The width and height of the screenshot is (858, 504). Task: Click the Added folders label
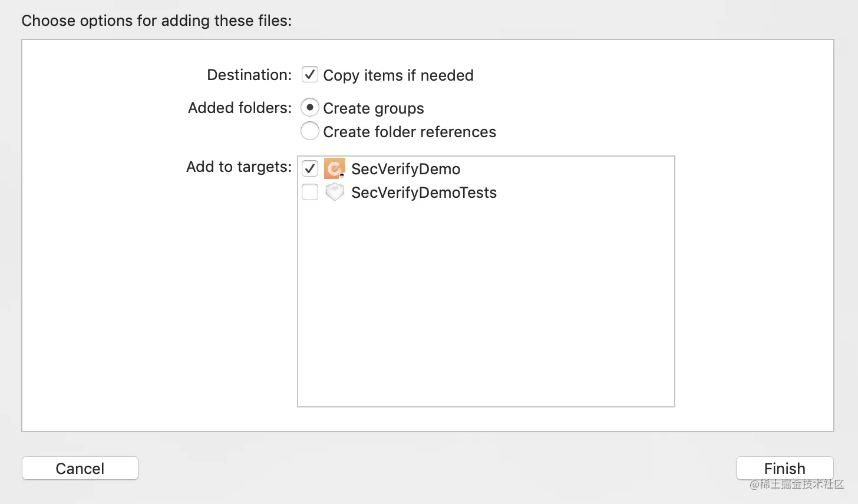pos(240,108)
